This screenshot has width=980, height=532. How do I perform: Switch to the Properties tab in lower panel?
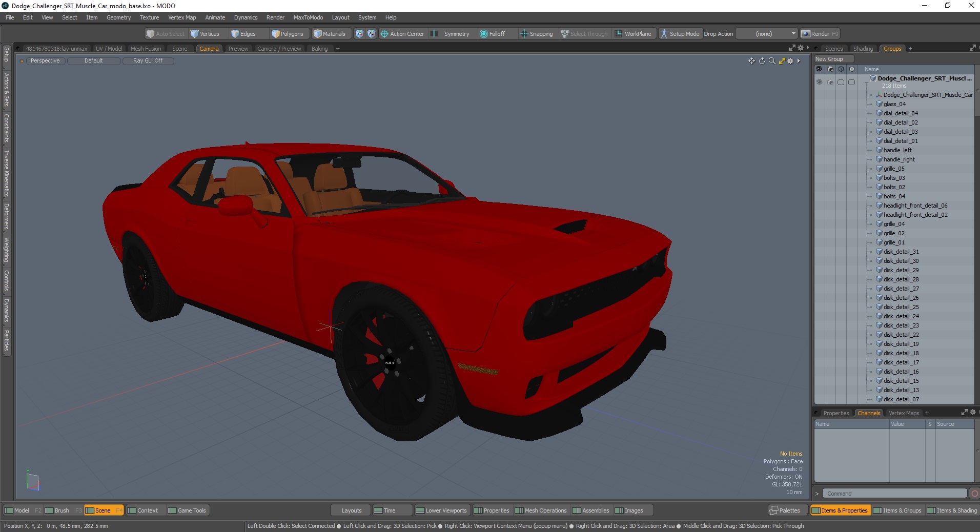pyautogui.click(x=836, y=413)
